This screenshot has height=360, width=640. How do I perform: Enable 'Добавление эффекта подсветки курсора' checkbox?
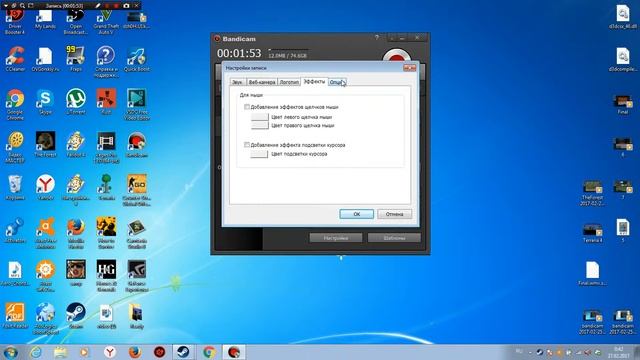pos(247,145)
